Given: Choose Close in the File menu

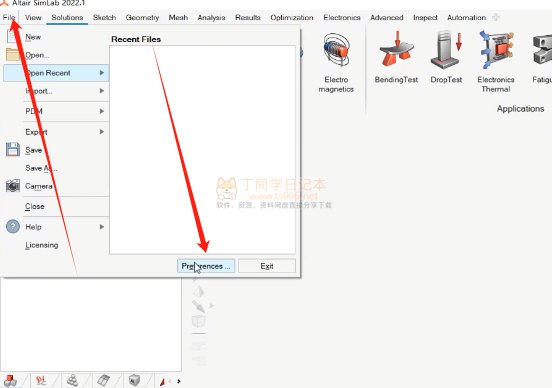Looking at the screenshot, I should pyautogui.click(x=34, y=207).
